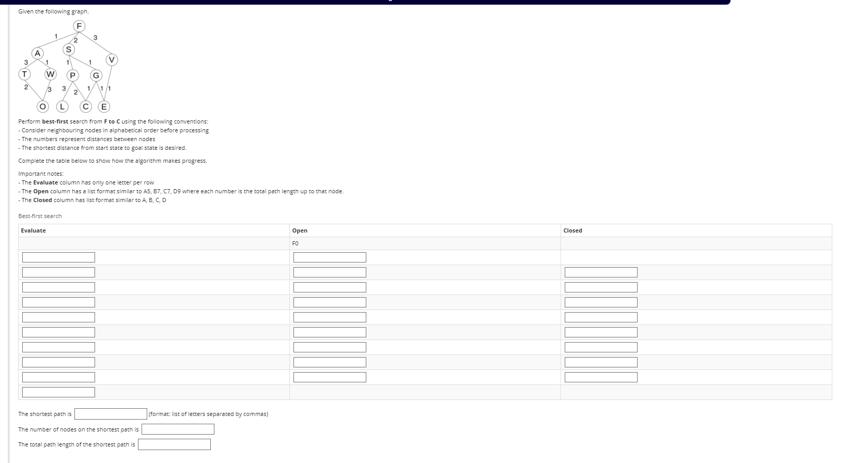Select the fifth Evaluate input box
This screenshot has height=463, width=868.
tap(58, 317)
